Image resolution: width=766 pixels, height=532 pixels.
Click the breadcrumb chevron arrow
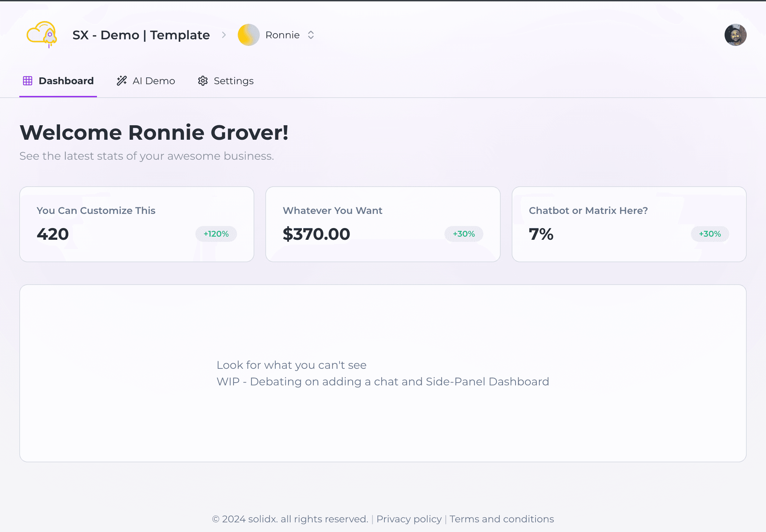pyautogui.click(x=224, y=35)
